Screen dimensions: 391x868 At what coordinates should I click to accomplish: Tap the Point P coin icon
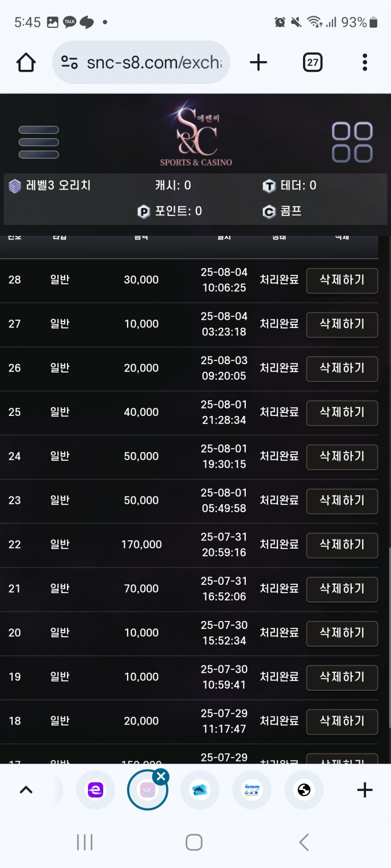pyautogui.click(x=144, y=212)
